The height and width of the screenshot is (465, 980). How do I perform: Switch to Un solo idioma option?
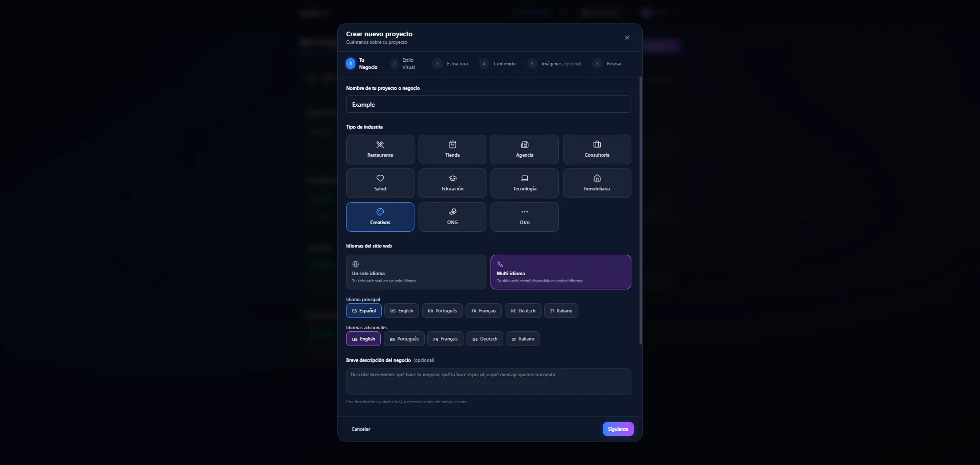pyautogui.click(x=415, y=272)
